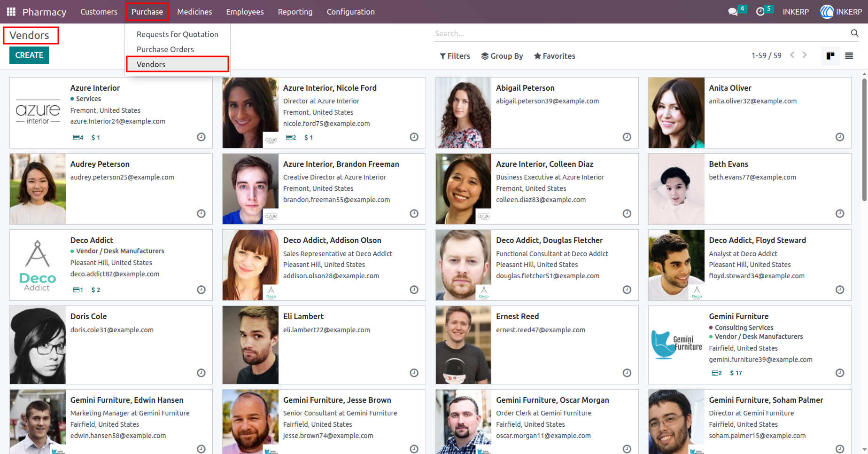Click the $ 17 invoice icon on Gemini Furniture

click(x=736, y=373)
